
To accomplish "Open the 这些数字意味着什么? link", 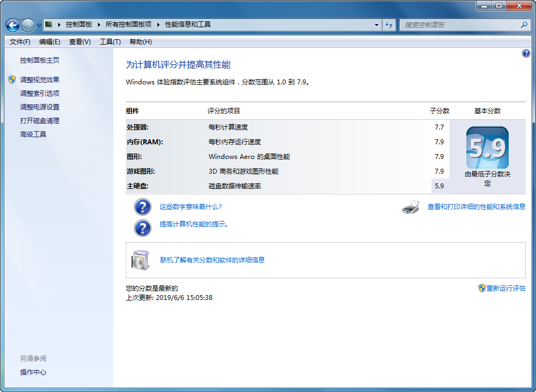I will (x=191, y=207).
